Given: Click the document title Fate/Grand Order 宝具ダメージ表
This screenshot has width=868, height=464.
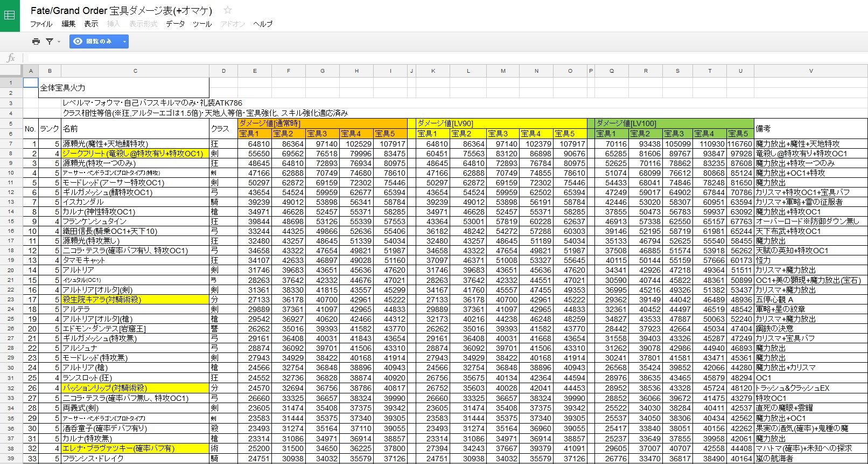Looking at the screenshot, I should [x=121, y=10].
